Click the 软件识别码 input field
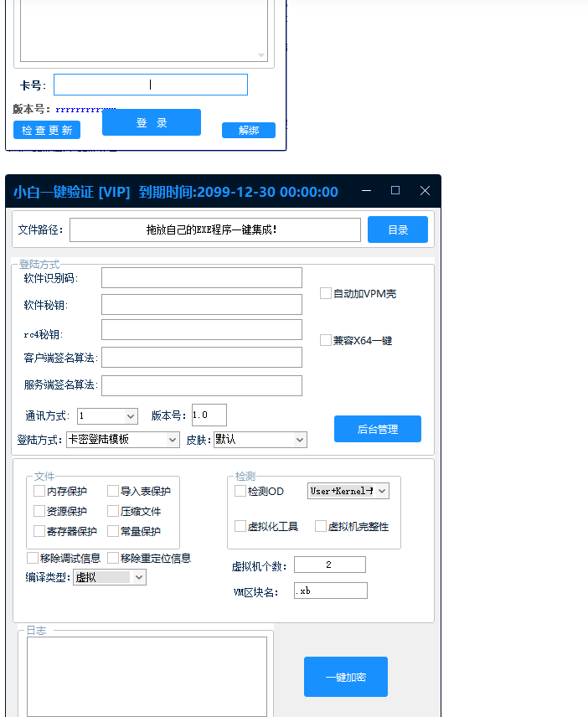 [x=201, y=278]
